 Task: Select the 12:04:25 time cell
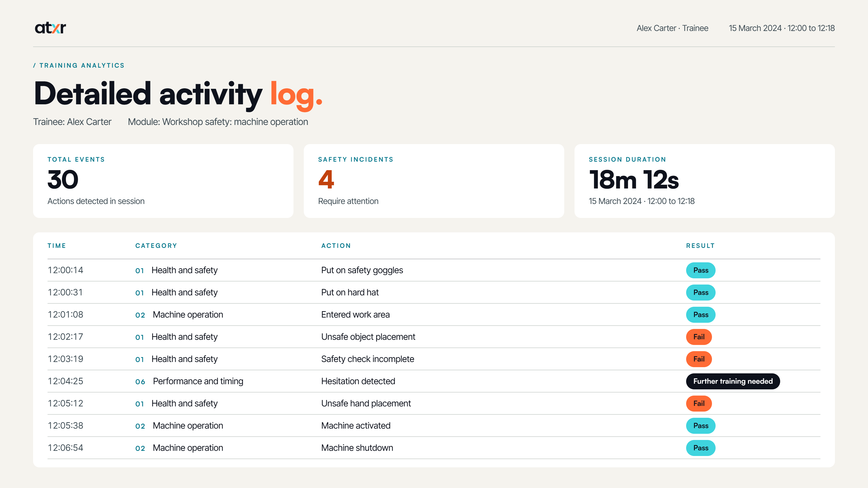(65, 381)
